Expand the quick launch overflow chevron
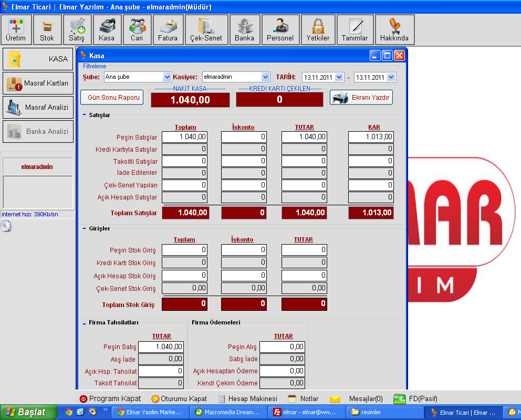Image resolution: width=521 pixels, height=420 pixels. tap(106, 409)
